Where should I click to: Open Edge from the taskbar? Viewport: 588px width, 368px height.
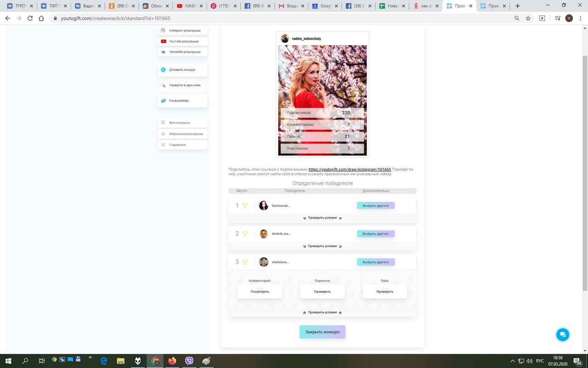[104, 361]
